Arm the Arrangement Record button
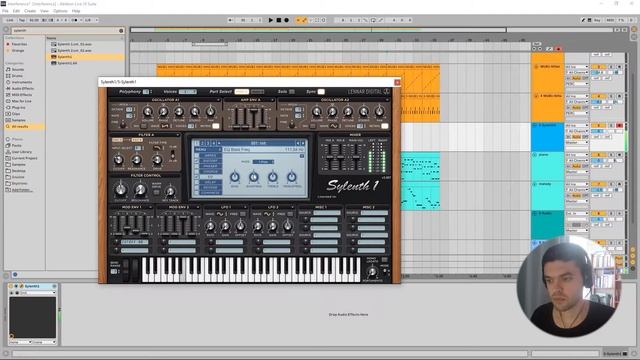The image size is (640, 360). [287, 20]
